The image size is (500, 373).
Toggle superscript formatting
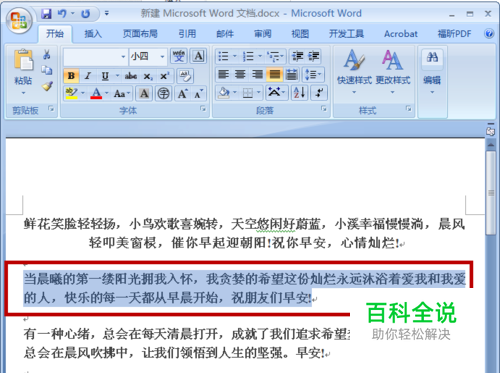(x=165, y=76)
